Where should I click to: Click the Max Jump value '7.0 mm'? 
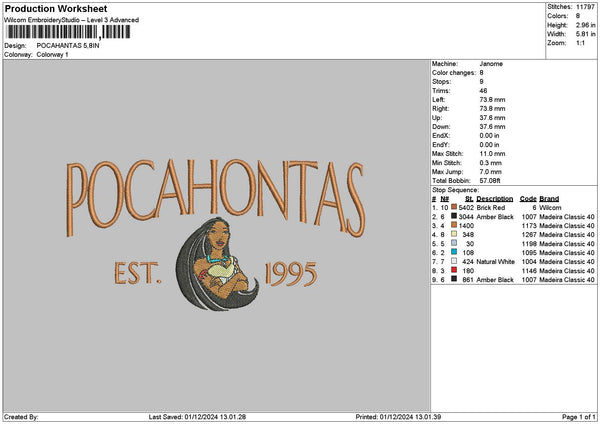click(491, 171)
